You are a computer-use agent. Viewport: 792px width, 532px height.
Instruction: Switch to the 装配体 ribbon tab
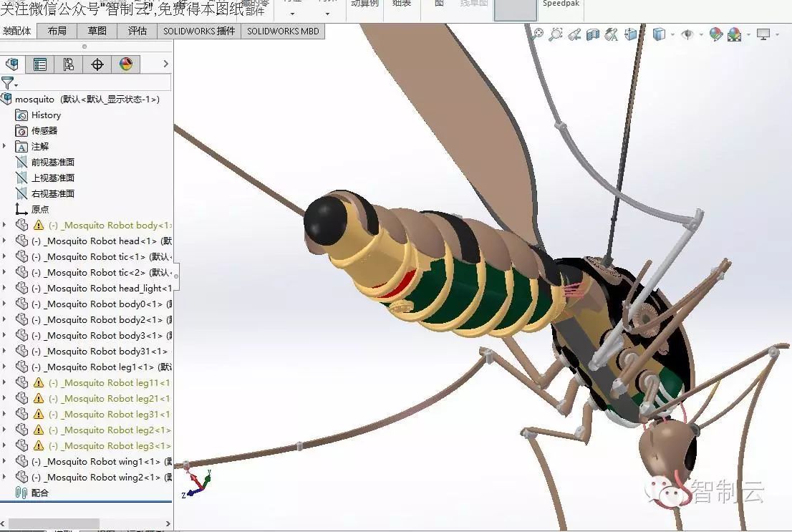(16, 31)
